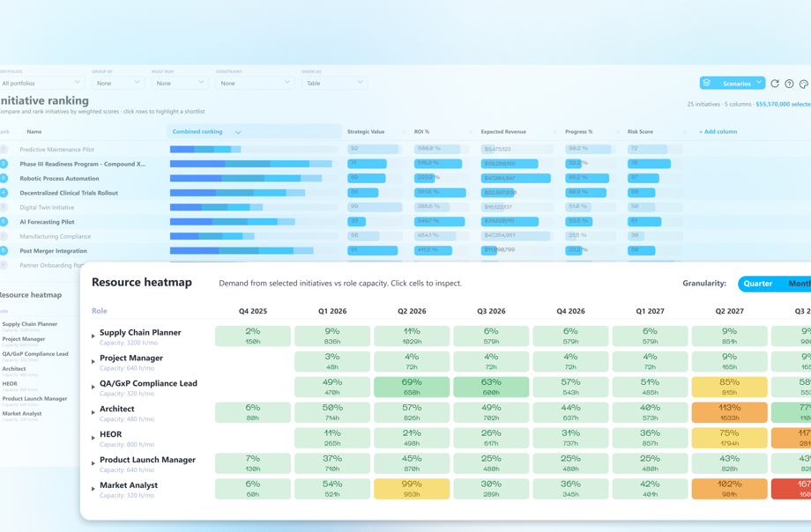Viewport: 811px width, 532px height.
Task: Open the Scenarios dropdown button
Action: click(733, 83)
